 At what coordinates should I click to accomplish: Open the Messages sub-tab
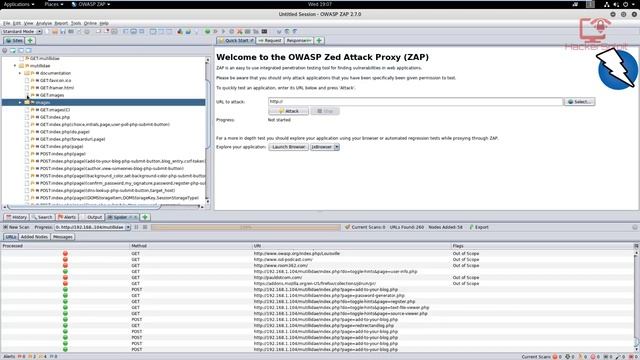pyautogui.click(x=62, y=237)
